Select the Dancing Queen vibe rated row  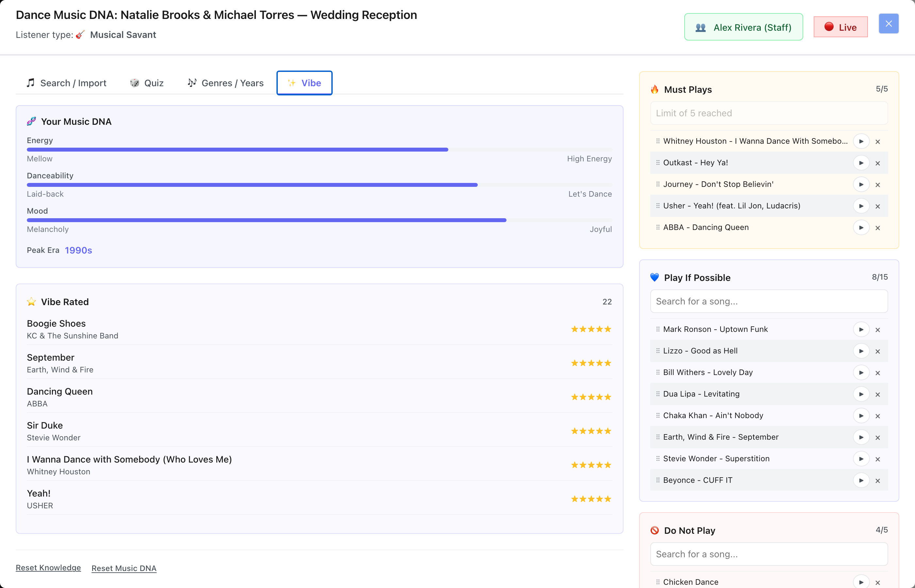pyautogui.click(x=319, y=397)
